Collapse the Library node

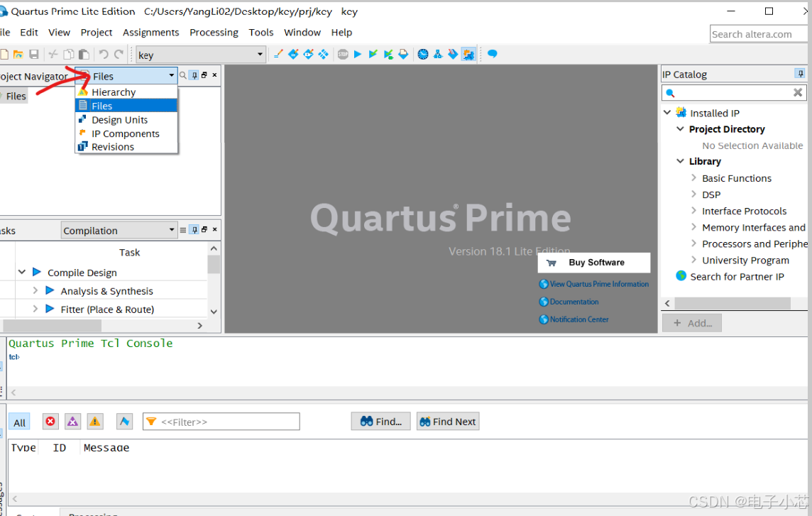(x=680, y=161)
